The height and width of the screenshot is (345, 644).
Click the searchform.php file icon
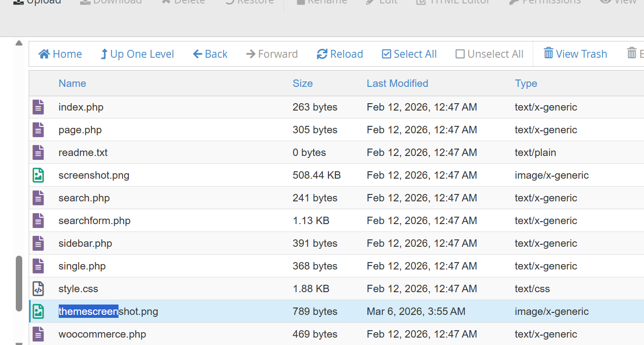click(39, 221)
